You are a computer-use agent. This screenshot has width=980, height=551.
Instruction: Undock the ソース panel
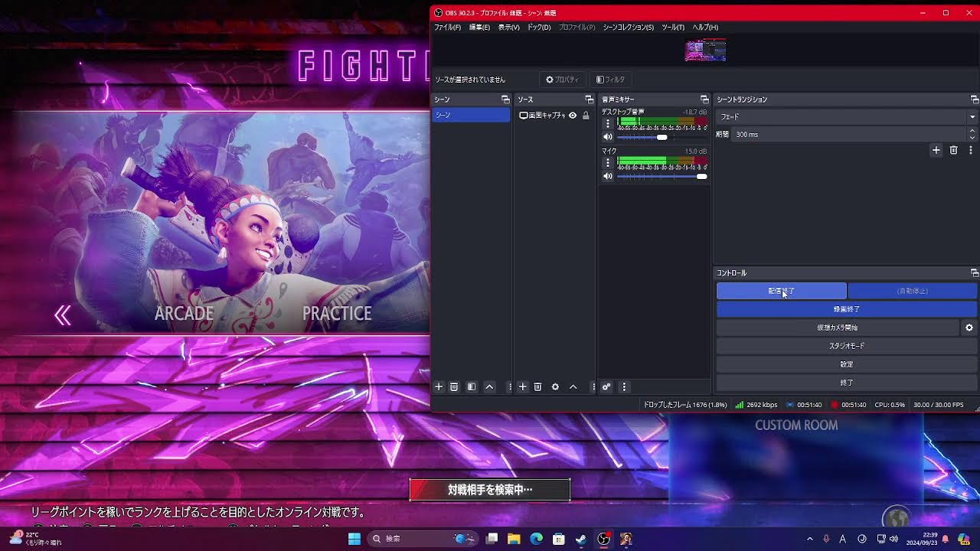(x=590, y=99)
